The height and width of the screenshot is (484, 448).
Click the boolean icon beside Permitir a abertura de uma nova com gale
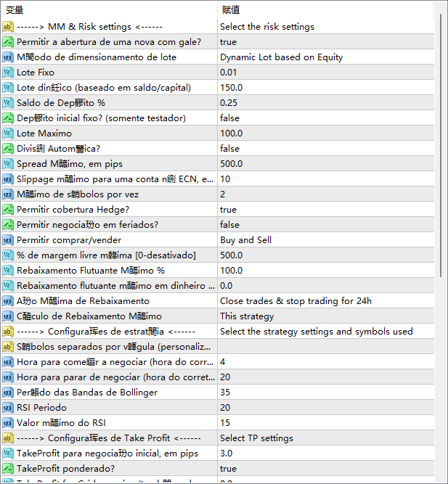[x=8, y=42]
